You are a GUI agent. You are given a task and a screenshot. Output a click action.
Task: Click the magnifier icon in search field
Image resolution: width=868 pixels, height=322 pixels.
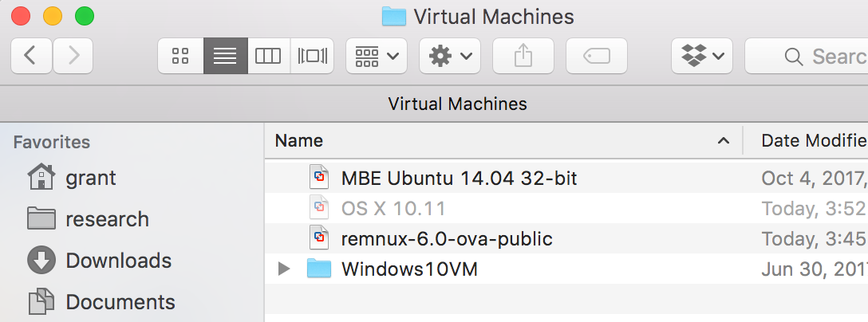click(x=794, y=57)
